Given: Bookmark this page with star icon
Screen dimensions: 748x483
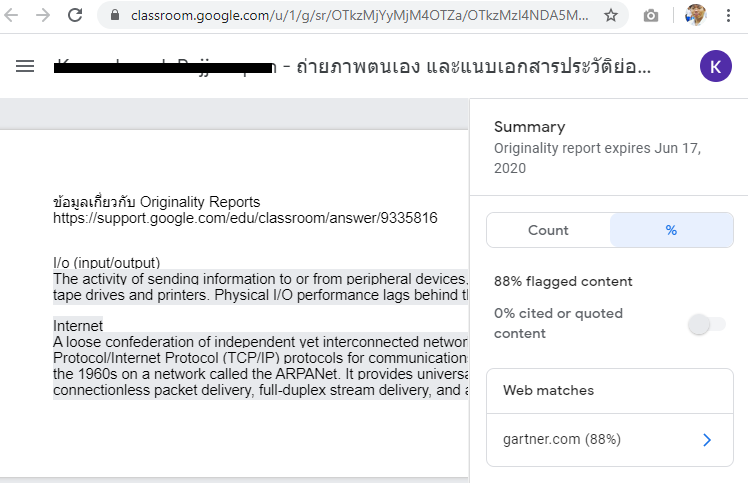Looking at the screenshot, I should pyautogui.click(x=611, y=16).
